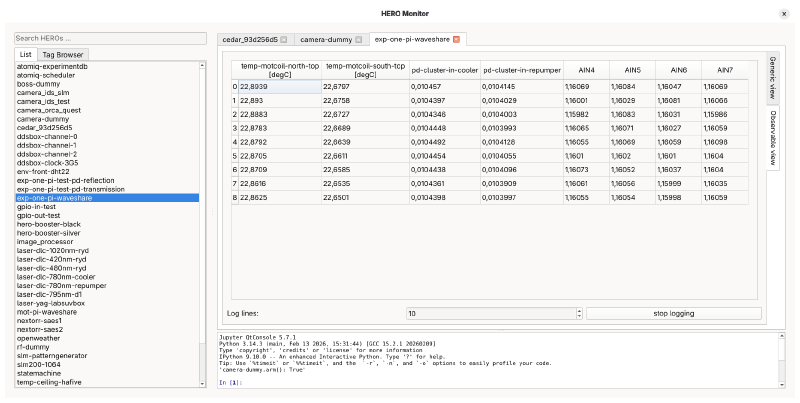Viewport: 800px width, 403px height.
Task: Select exp-one-pi-test-pd-reflection in the list
Action: click(x=107, y=181)
